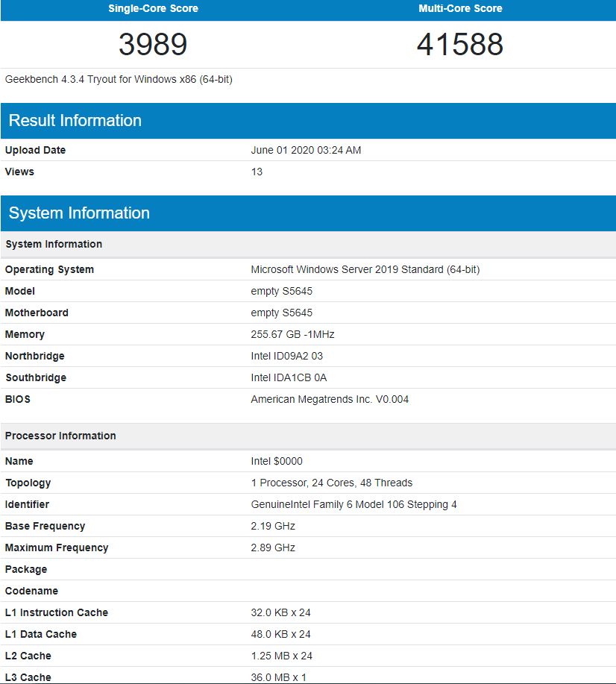Viewport: 616px width, 684px height.
Task: Click the L1 Data Cache label
Action: click(40, 634)
